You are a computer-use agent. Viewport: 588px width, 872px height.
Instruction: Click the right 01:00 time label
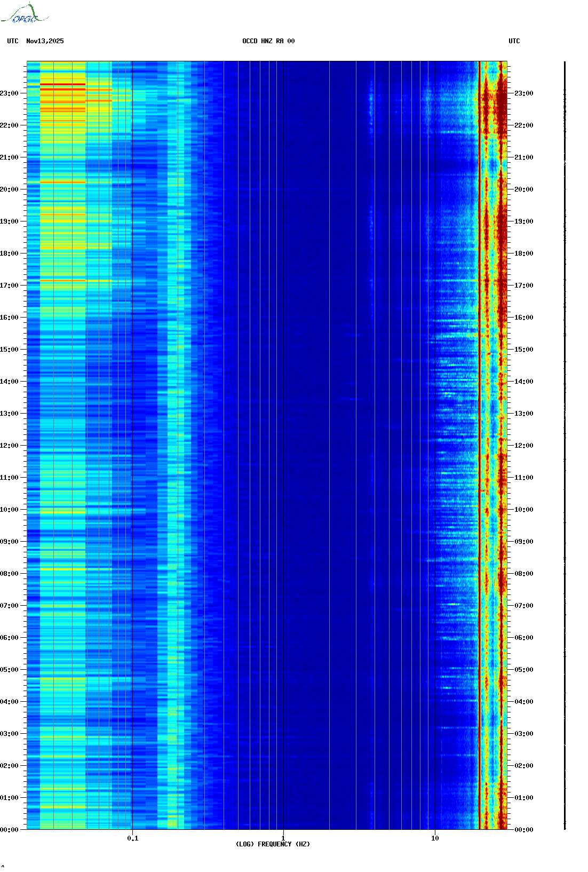pyautogui.click(x=523, y=798)
